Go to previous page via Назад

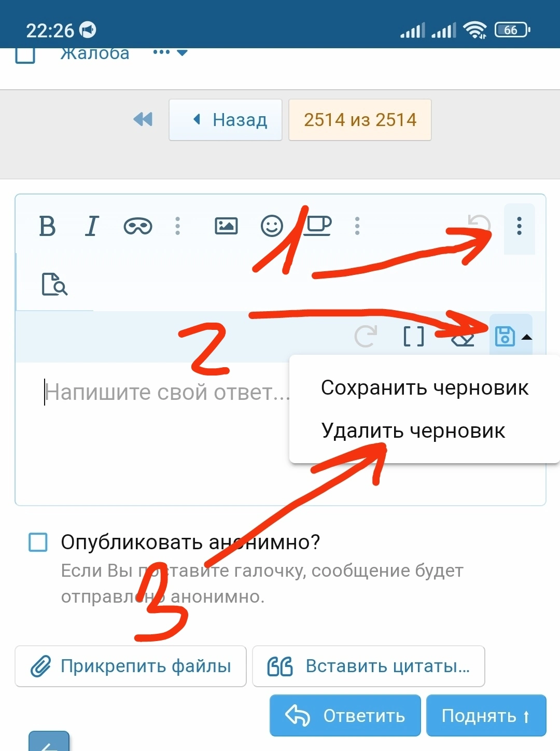[x=226, y=120]
